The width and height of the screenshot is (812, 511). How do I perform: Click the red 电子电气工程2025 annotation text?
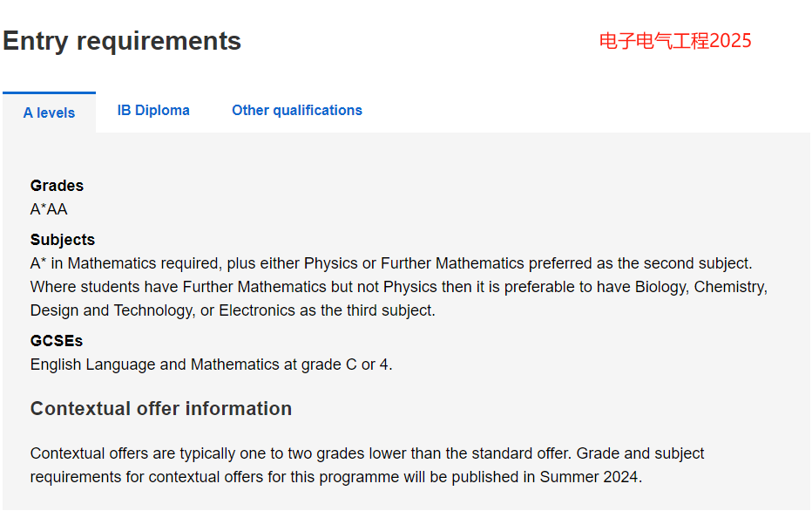coord(674,41)
